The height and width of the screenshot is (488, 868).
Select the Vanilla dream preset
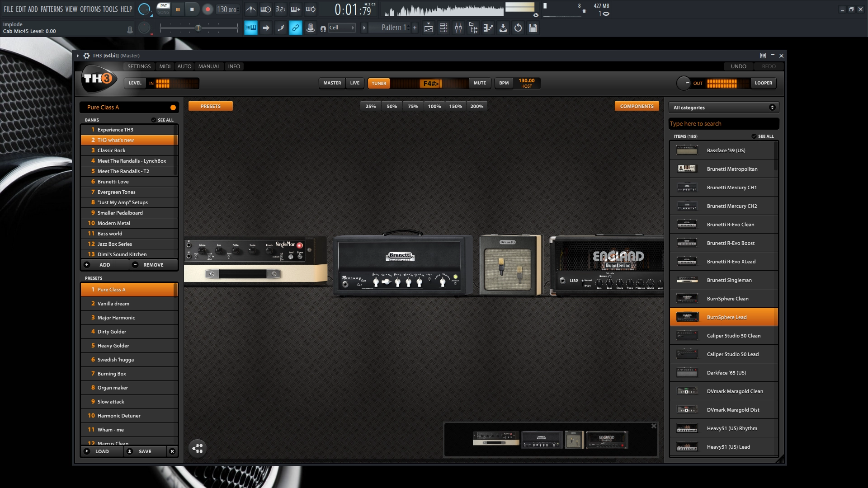[129, 304]
